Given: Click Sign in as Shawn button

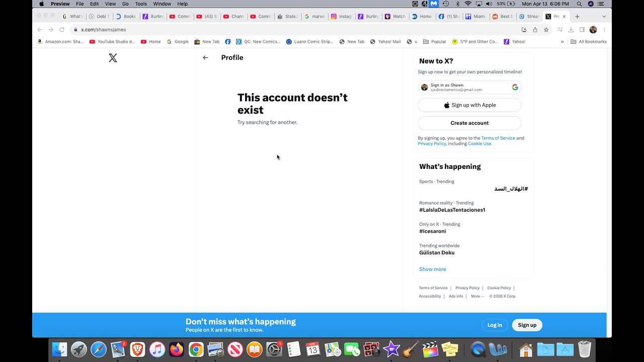Looking at the screenshot, I should (x=469, y=87).
